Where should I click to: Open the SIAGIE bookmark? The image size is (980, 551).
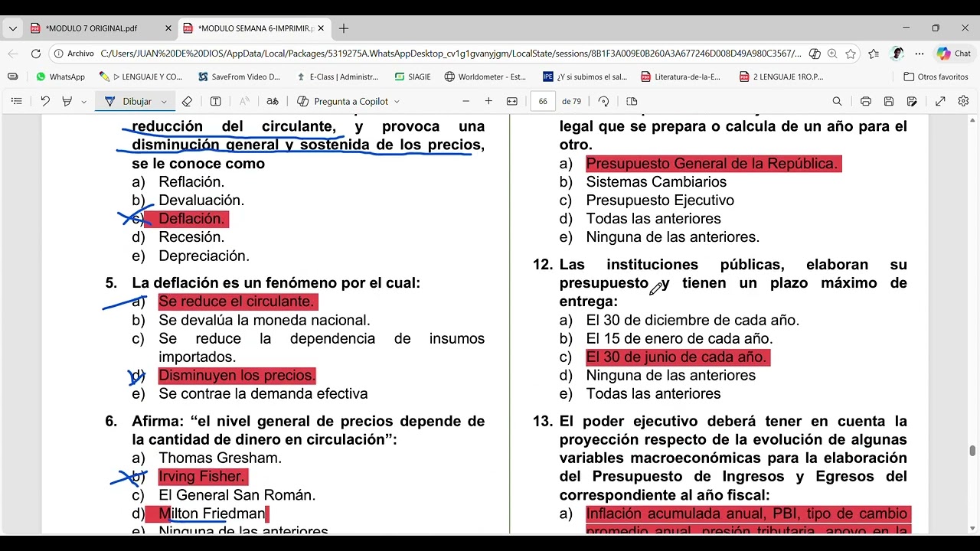413,77
